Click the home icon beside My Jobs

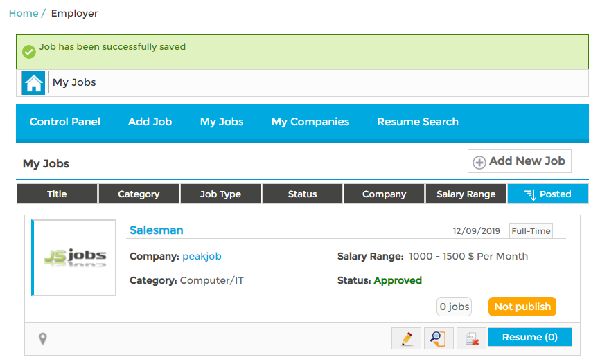33,83
